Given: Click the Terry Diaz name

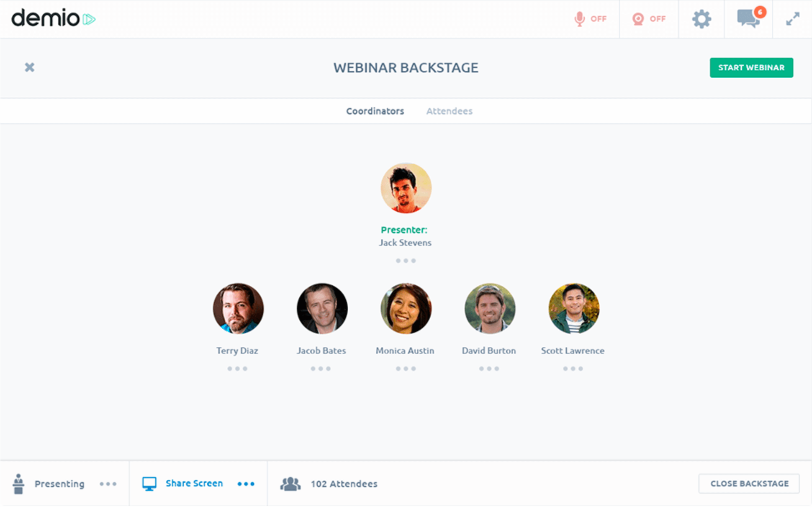Looking at the screenshot, I should tap(237, 351).
